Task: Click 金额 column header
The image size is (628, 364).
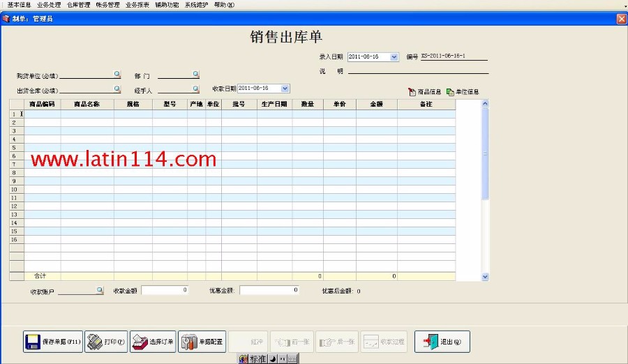Action: pos(377,104)
